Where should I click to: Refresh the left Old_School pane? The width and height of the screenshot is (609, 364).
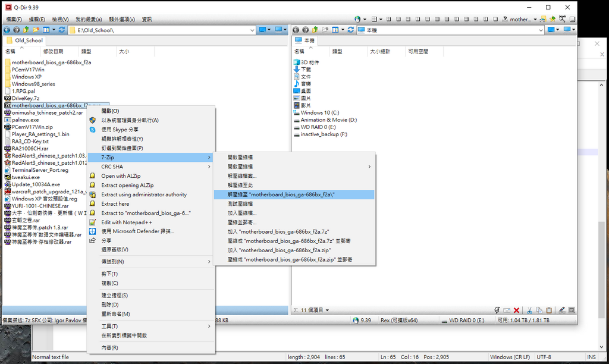[x=61, y=30]
